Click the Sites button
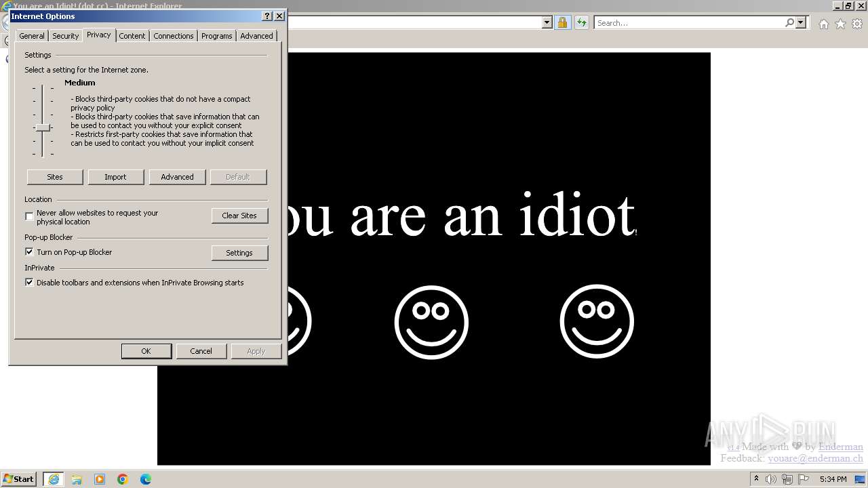This screenshot has height=488, width=868. click(55, 177)
